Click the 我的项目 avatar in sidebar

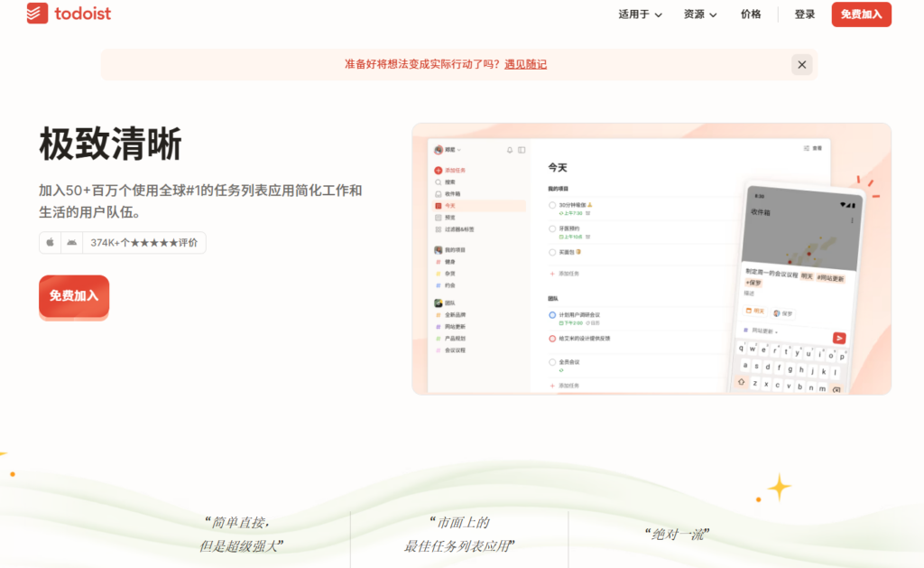point(438,250)
